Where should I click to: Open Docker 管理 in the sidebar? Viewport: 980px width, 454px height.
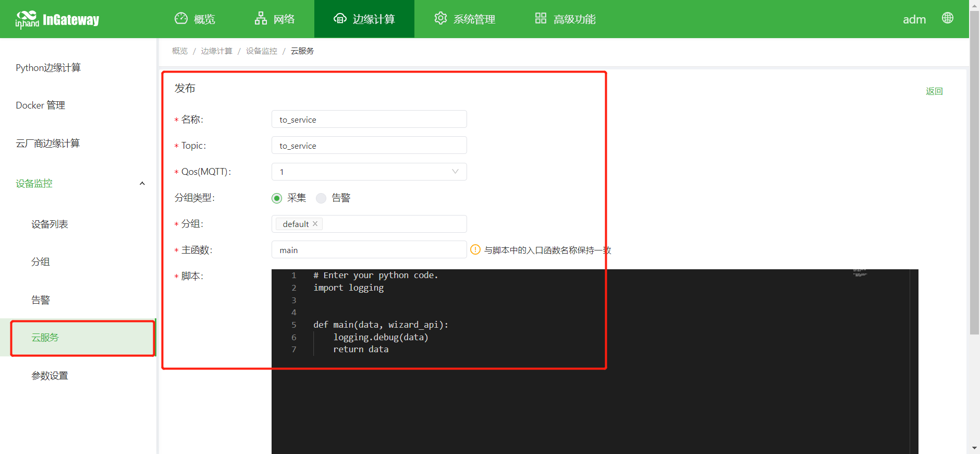[41, 105]
